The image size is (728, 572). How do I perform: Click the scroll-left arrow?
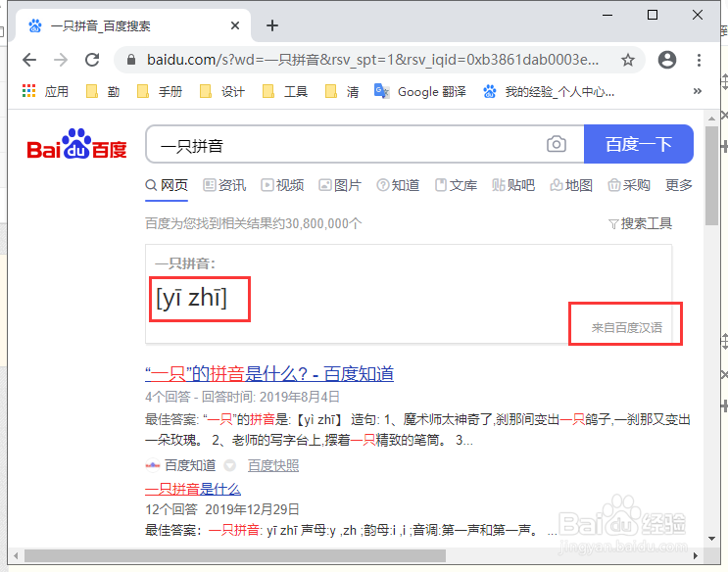[16, 555]
